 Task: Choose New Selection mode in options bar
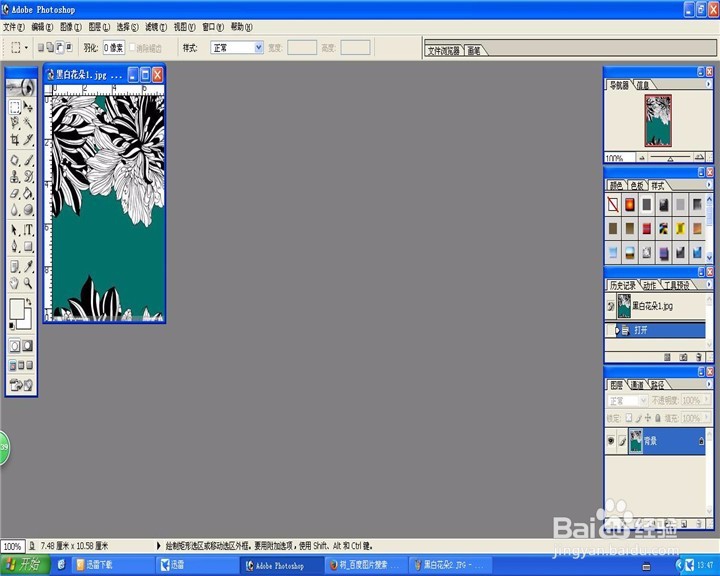pos(41,47)
